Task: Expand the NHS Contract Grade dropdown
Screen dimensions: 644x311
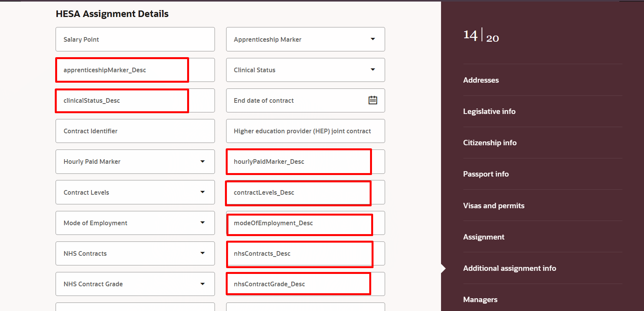Action: point(203,284)
